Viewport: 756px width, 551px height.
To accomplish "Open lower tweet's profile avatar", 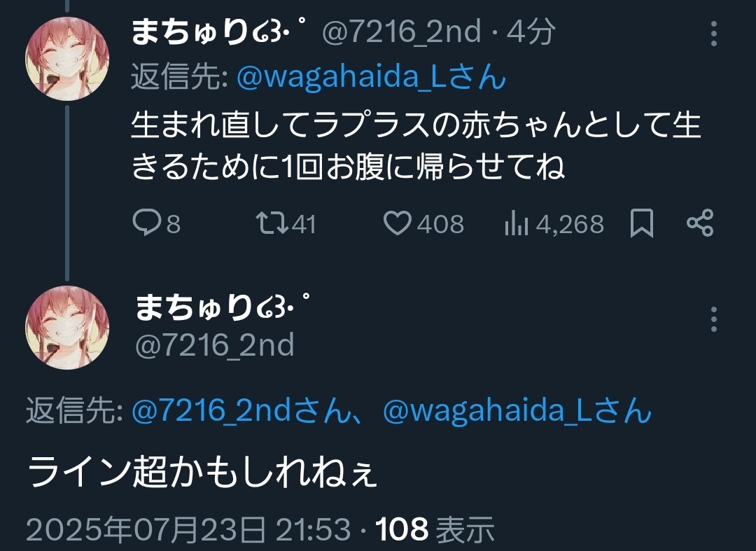I will (x=67, y=328).
